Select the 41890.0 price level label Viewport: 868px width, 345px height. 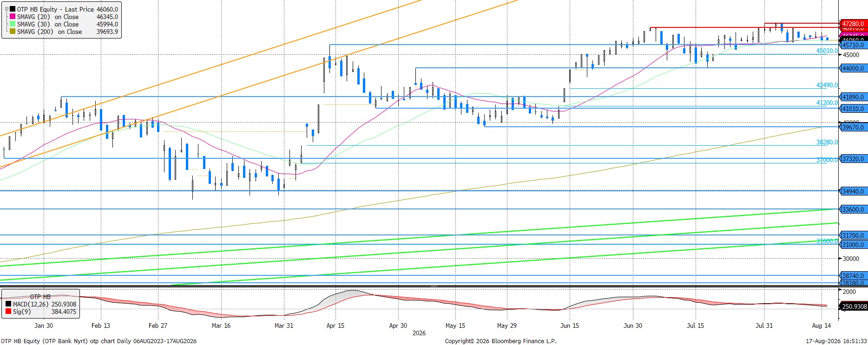(853, 97)
